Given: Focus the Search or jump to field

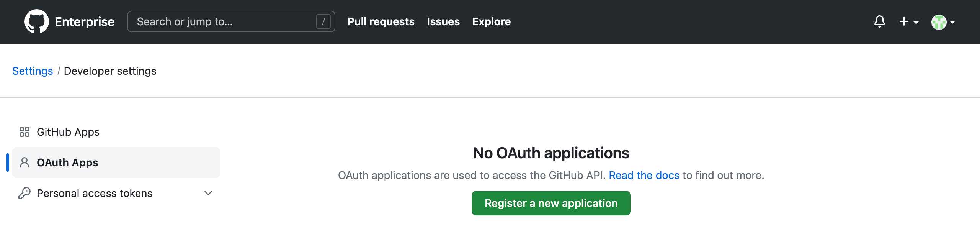Looking at the screenshot, I should point(231,21).
